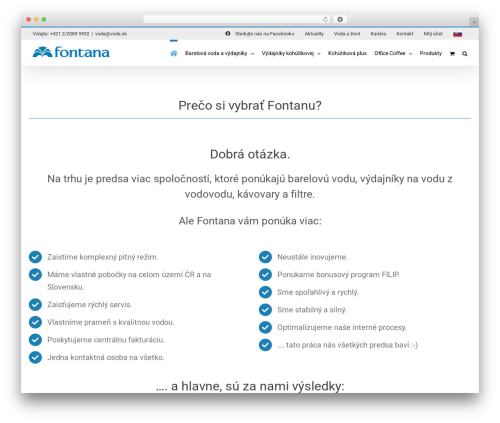Click the Sledujte nás na Facebooku link

pyautogui.click(x=265, y=34)
